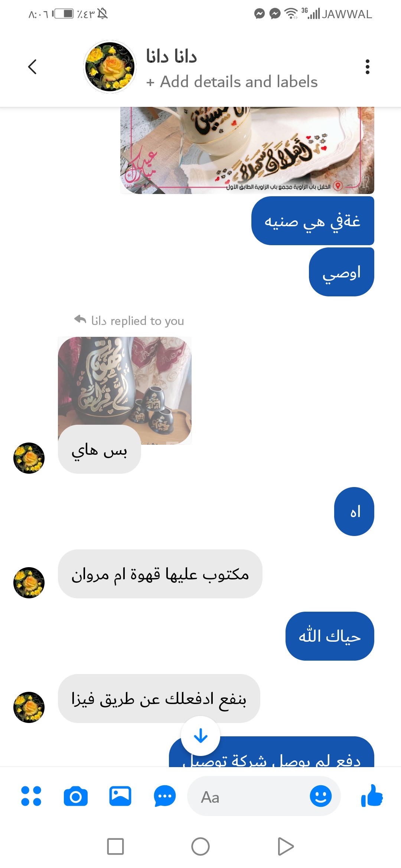Open the emoji picker smiley
This screenshot has width=401, height=868.
tap(321, 796)
